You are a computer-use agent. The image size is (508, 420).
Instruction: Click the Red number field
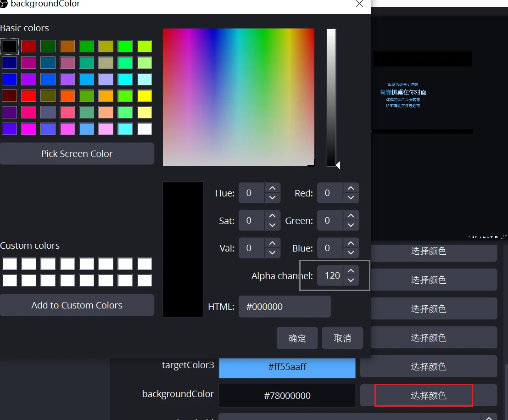[330, 193]
